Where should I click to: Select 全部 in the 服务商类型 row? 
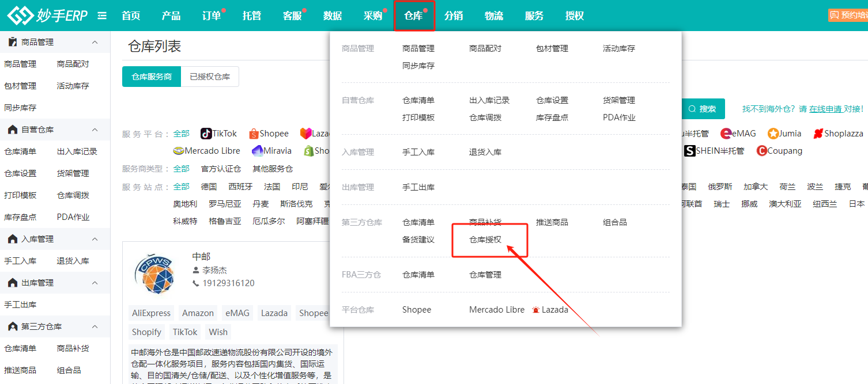(181, 169)
